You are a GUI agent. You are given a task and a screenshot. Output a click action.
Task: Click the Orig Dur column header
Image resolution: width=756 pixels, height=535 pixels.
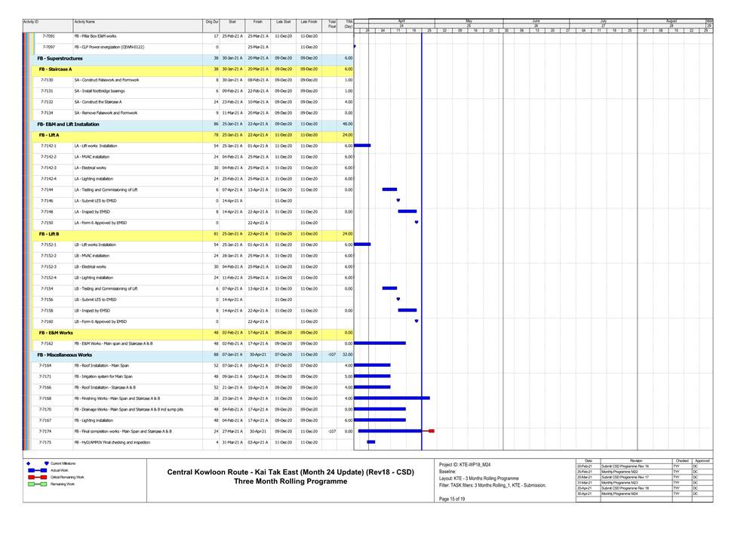212,23
